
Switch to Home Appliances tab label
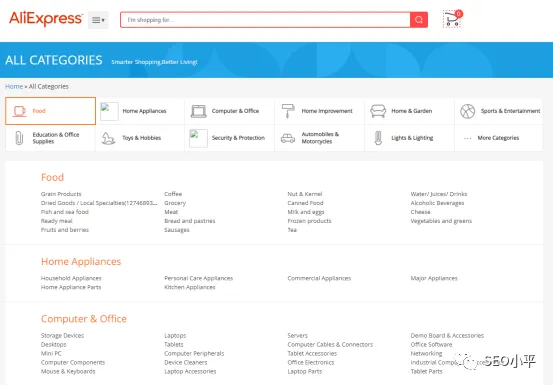pos(144,111)
